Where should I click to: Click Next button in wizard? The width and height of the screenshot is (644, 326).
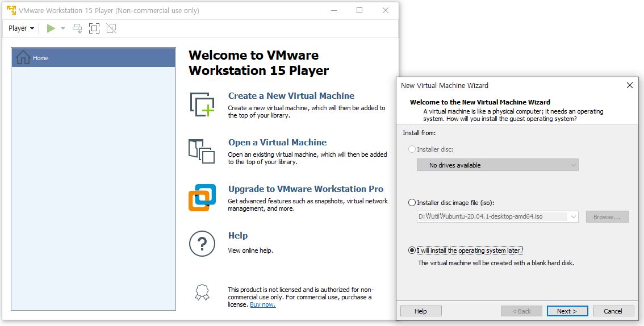[x=567, y=311]
